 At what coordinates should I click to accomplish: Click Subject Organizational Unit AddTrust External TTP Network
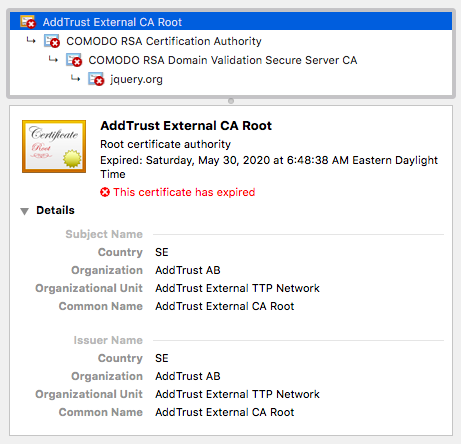237,288
